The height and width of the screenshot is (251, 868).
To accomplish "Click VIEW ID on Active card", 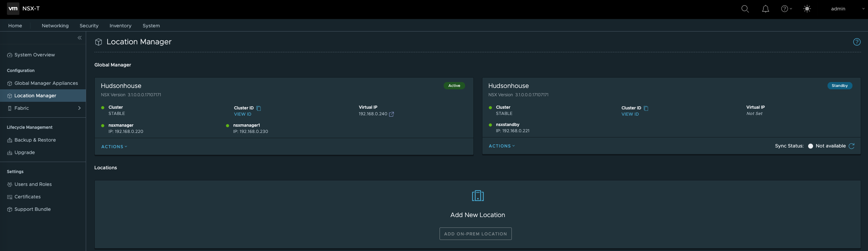I will (x=242, y=114).
